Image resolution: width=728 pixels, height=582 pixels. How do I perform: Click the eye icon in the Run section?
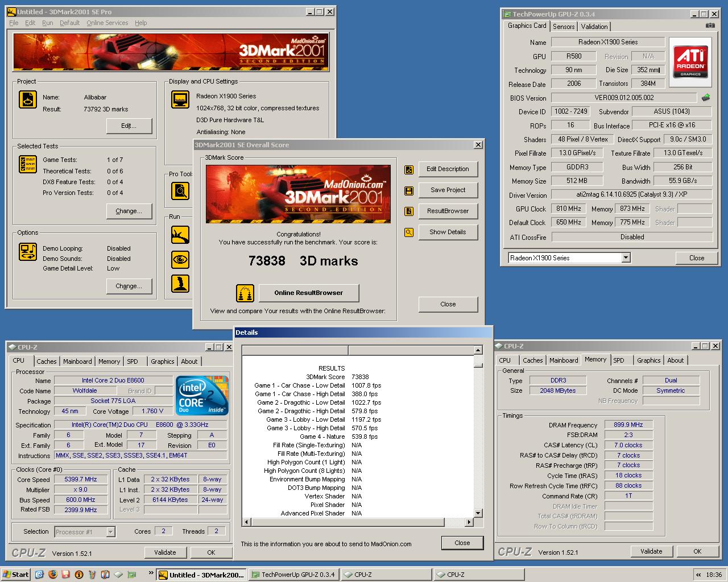pyautogui.click(x=180, y=259)
